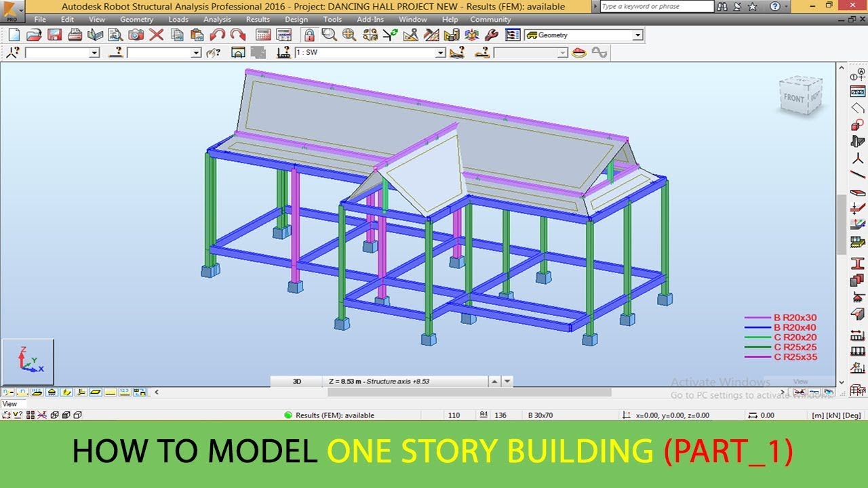The image size is (868, 488).
Task: Click the C R25x25 legend label
Action: point(795,347)
